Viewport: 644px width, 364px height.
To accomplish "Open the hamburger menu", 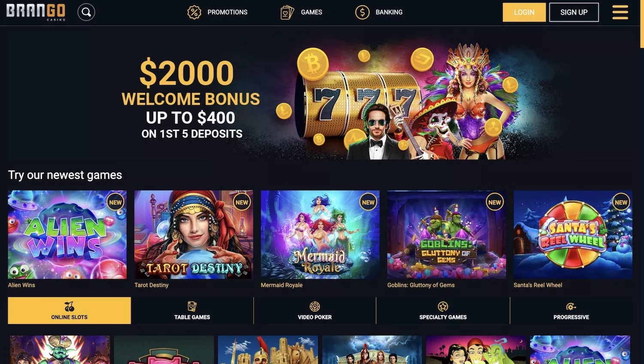I will (x=620, y=12).
